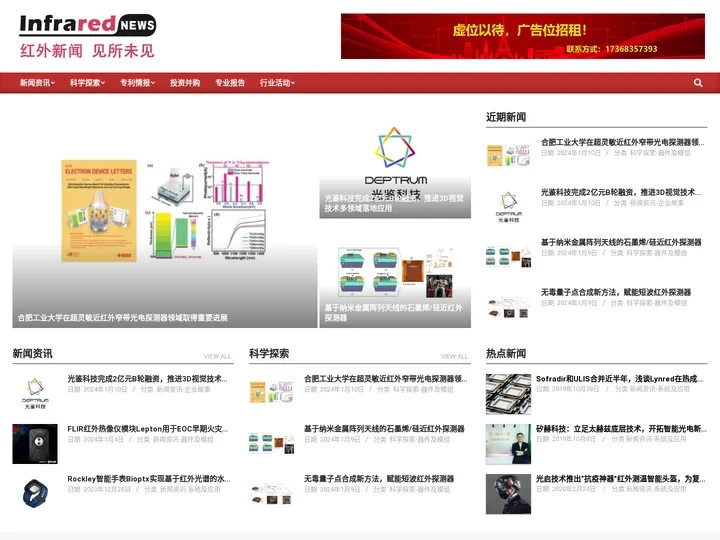Open the search icon in the red navigation bar
The width and height of the screenshot is (720, 540).
(x=698, y=83)
